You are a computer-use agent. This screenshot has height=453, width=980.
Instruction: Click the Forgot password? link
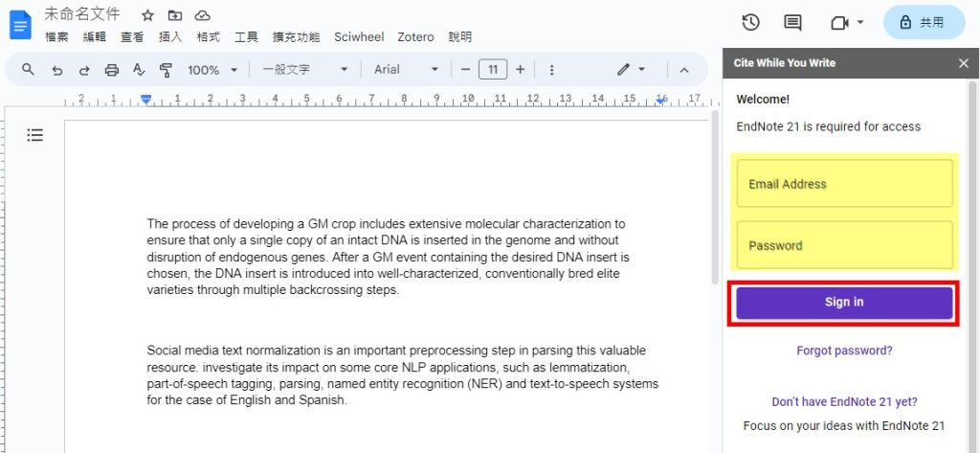[844, 351]
